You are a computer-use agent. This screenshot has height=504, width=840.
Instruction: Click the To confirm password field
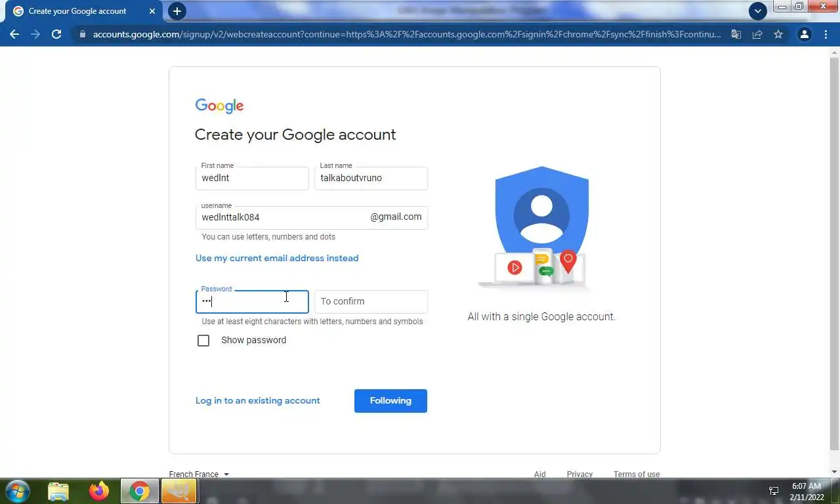click(371, 301)
